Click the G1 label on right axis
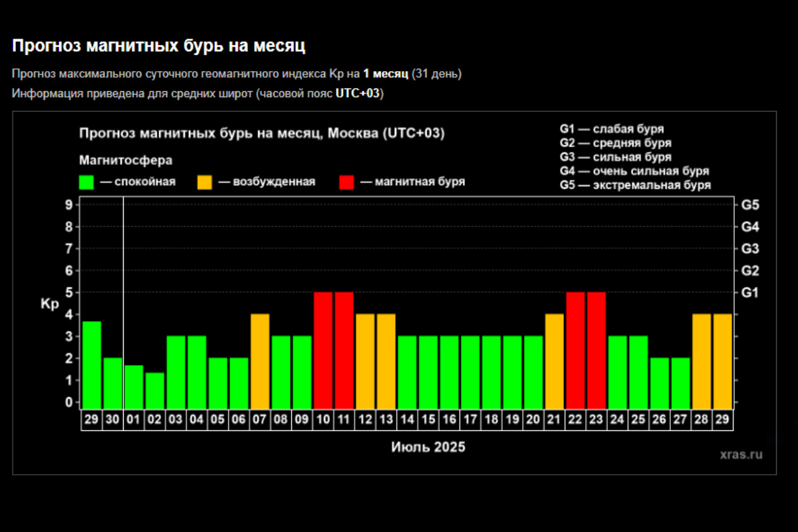 (751, 293)
